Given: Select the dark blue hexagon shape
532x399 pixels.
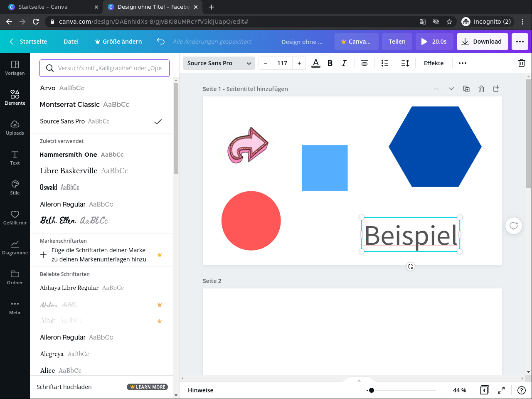Looking at the screenshot, I should pos(435,147).
